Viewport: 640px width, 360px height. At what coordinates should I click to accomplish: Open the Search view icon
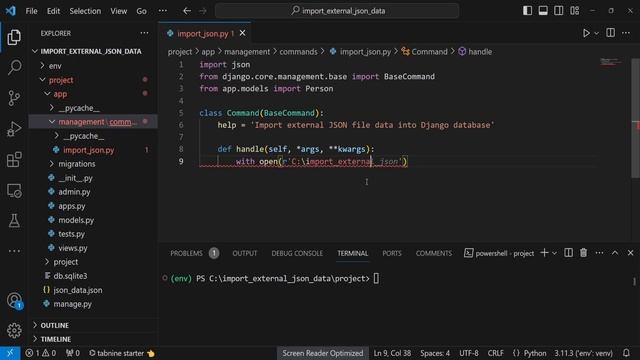coord(14,67)
